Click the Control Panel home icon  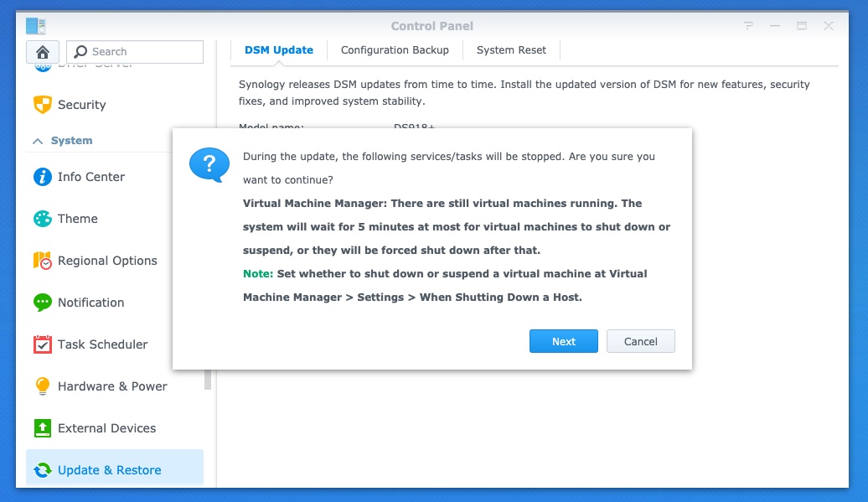click(43, 52)
